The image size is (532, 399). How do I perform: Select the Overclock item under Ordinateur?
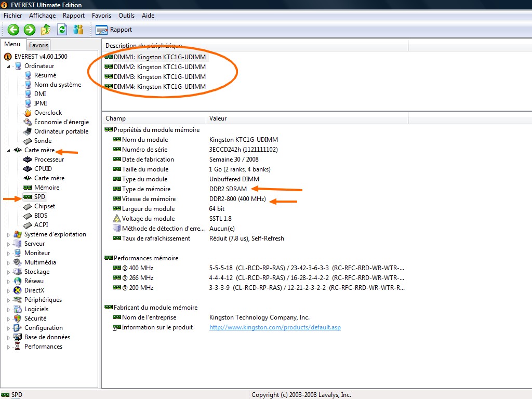point(48,113)
